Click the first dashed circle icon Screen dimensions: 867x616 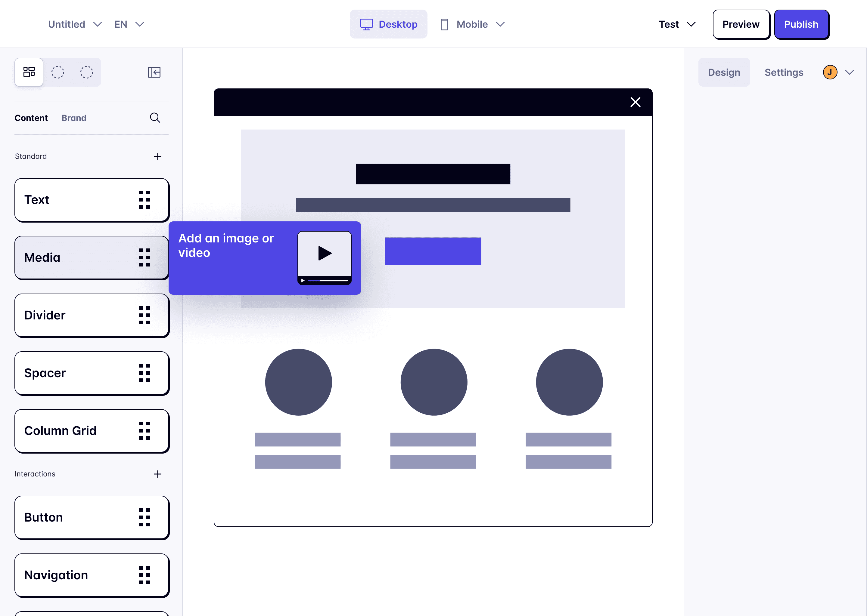[x=58, y=72]
